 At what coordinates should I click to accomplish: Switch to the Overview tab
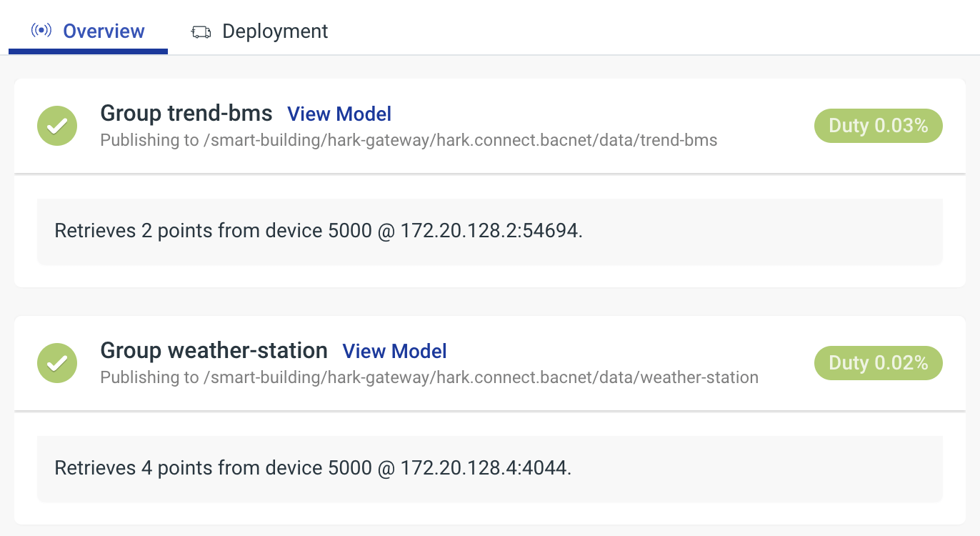(x=88, y=31)
